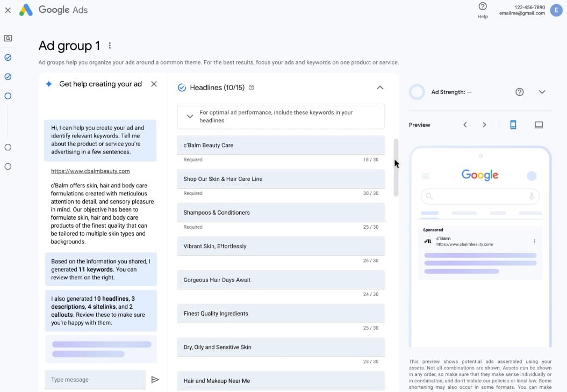The image size is (567, 392).
Task: Show previous ad preview with left arrow
Action: [x=465, y=125]
